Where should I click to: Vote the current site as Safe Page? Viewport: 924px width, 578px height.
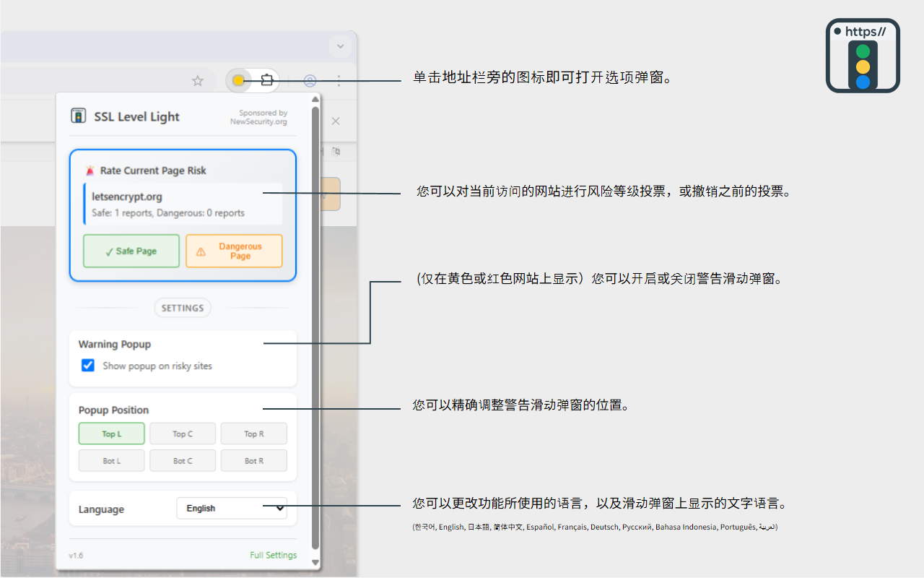coord(131,251)
